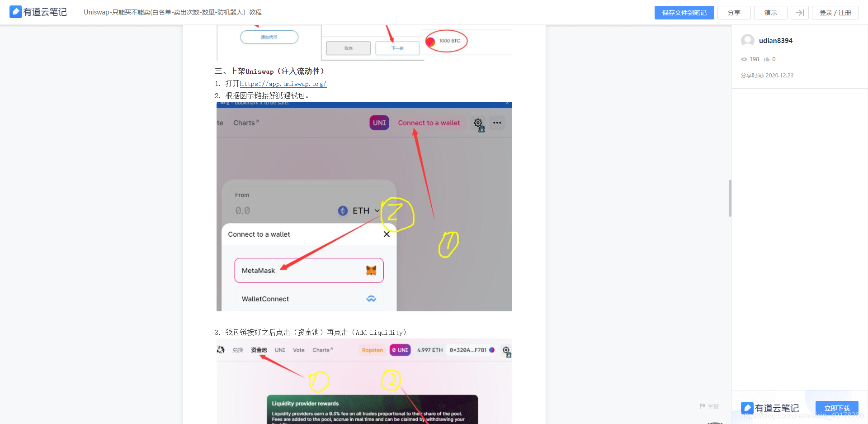Click three-dots more menu in Uniswap screenshot
868x424 pixels.
(497, 123)
